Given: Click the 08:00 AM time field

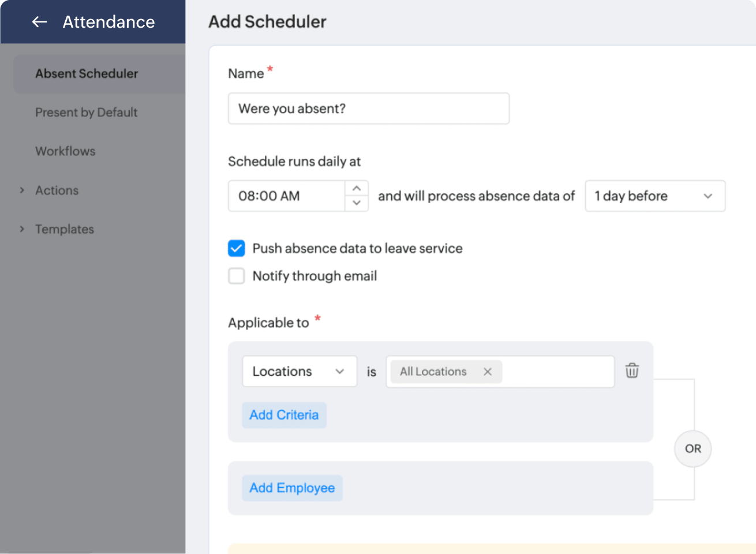Looking at the screenshot, I should click(x=287, y=196).
